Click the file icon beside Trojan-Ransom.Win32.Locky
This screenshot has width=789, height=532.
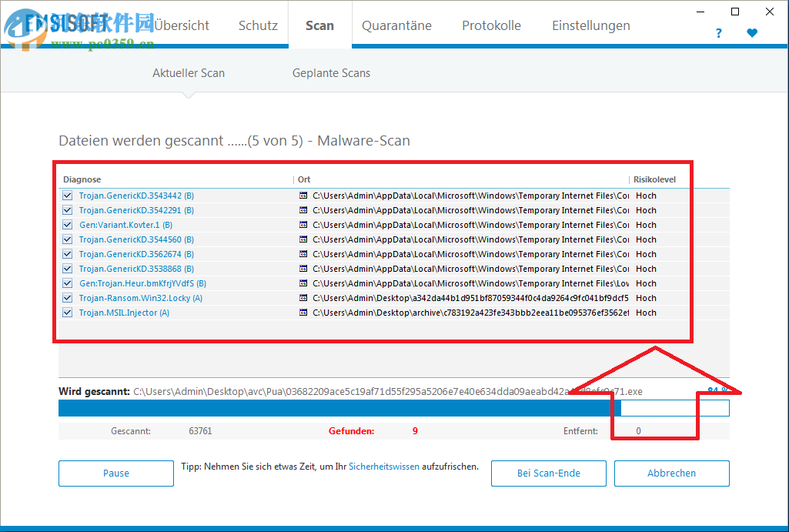302,298
